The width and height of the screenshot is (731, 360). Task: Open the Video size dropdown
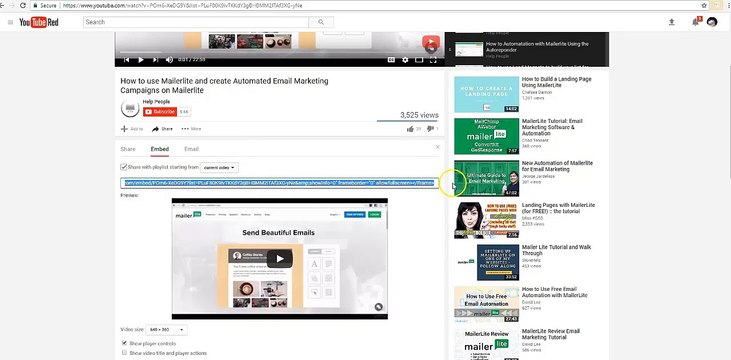point(166,330)
